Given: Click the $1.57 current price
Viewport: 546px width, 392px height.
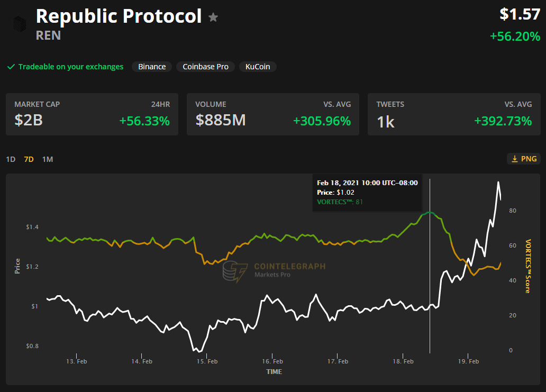Looking at the screenshot, I should (520, 14).
